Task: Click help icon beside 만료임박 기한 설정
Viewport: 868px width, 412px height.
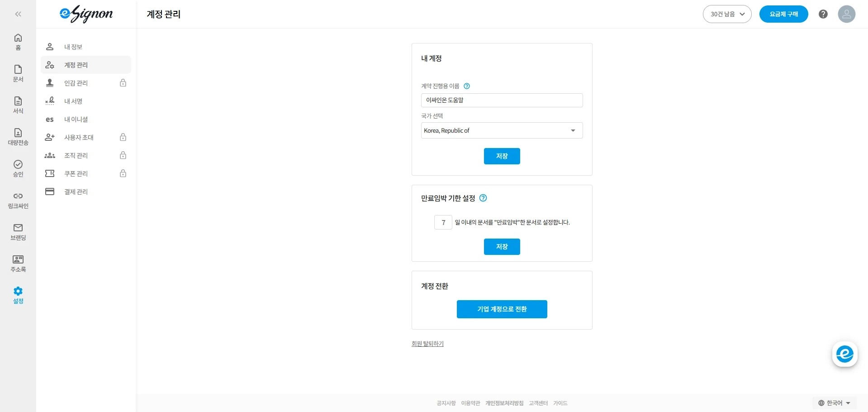Action: pos(483,198)
